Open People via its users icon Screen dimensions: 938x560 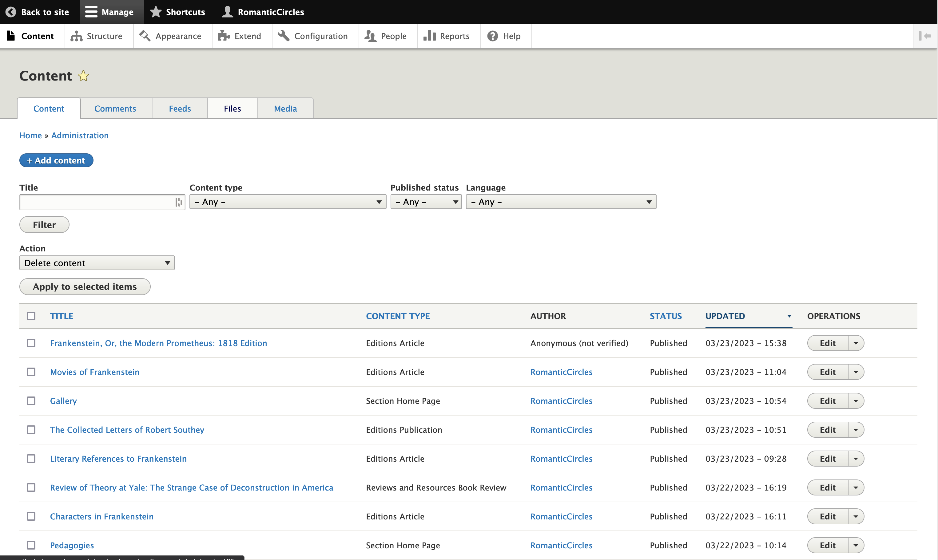(x=370, y=36)
